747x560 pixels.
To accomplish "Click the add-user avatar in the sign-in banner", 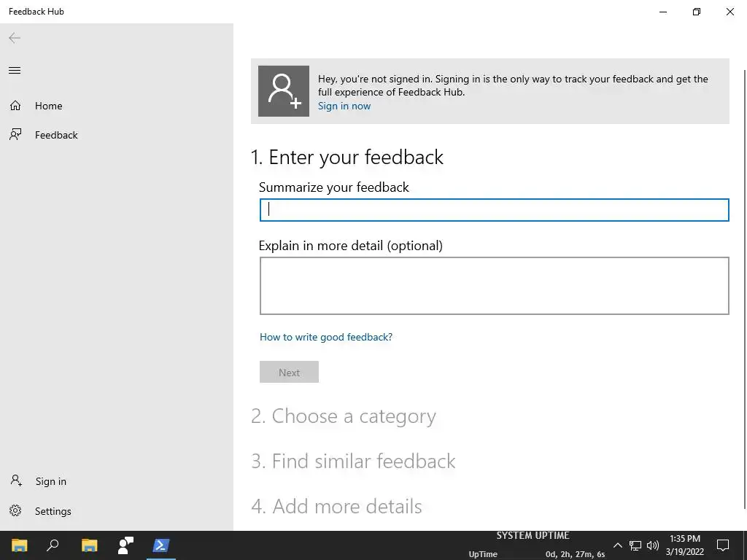I will (x=284, y=91).
